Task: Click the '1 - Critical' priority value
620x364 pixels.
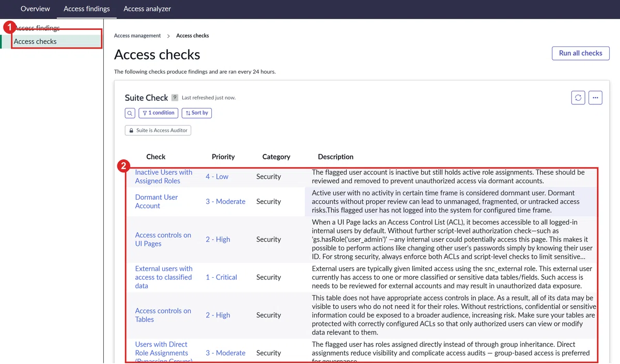Action: [x=221, y=277]
